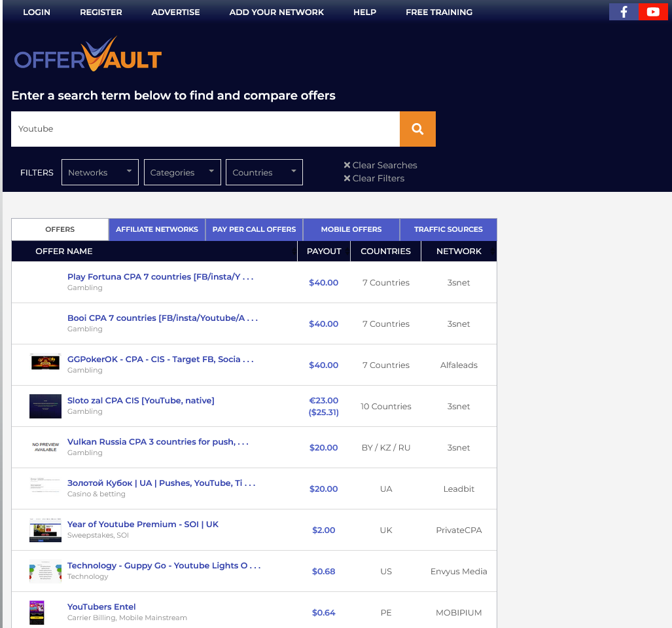Open the Золотой Кубок UA offer
The height and width of the screenshot is (628, 672).
tap(161, 483)
